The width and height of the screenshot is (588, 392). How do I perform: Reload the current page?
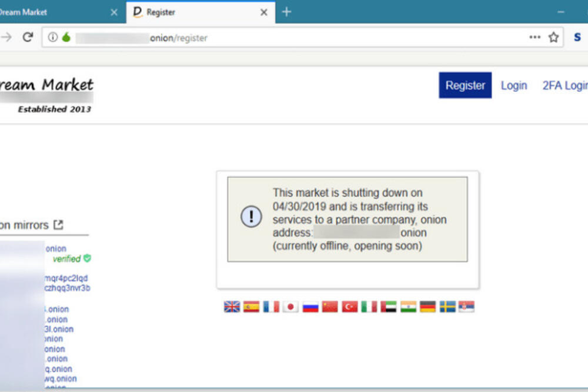[x=27, y=38]
